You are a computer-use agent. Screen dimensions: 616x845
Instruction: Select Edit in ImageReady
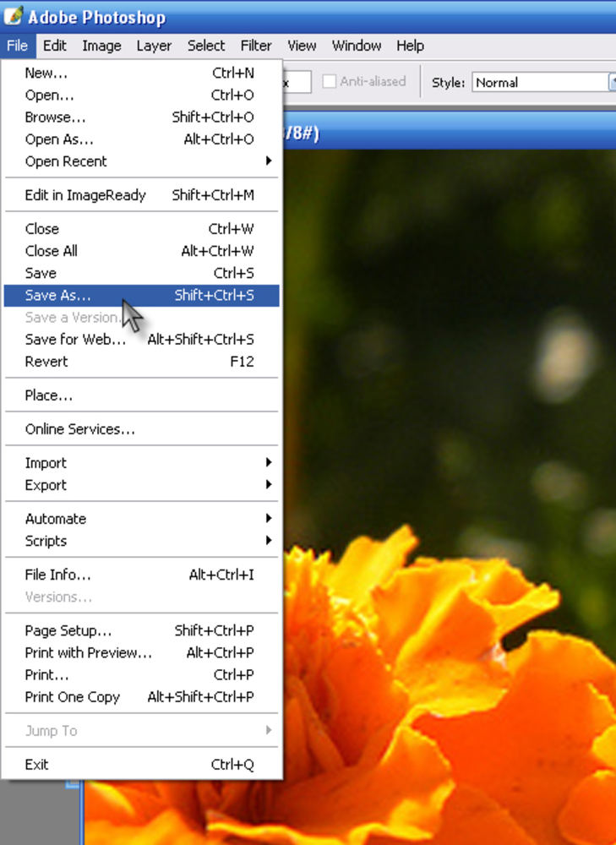point(141,195)
